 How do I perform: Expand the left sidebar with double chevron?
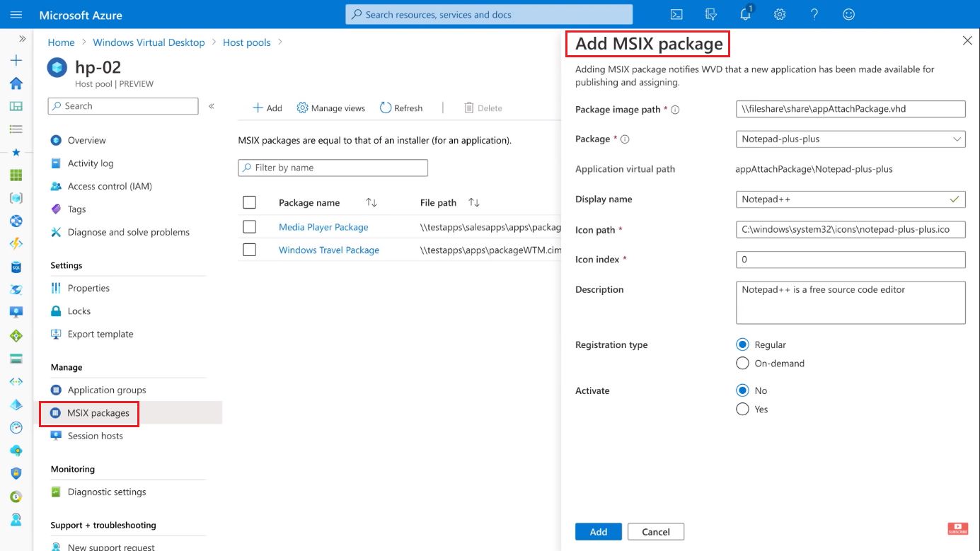23,39
